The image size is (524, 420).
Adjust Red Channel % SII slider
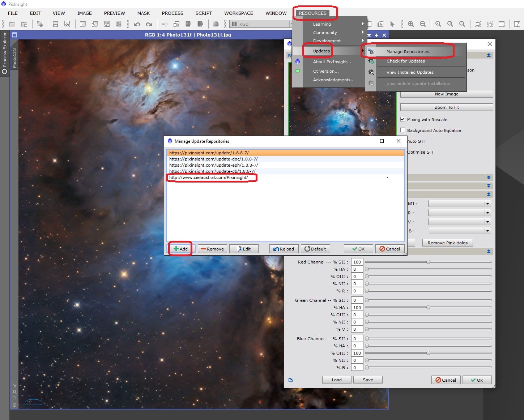[x=428, y=262]
